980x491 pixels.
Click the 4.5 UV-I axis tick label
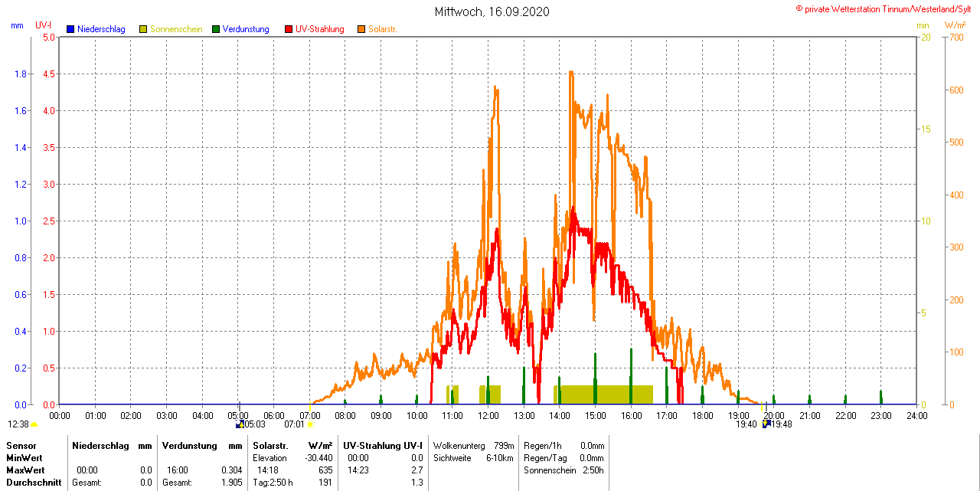pyautogui.click(x=48, y=74)
